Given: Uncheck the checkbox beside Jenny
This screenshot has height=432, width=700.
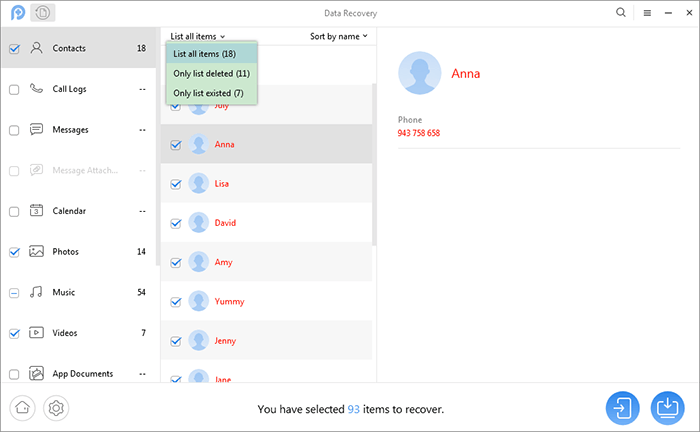Looking at the screenshot, I should coord(176,341).
